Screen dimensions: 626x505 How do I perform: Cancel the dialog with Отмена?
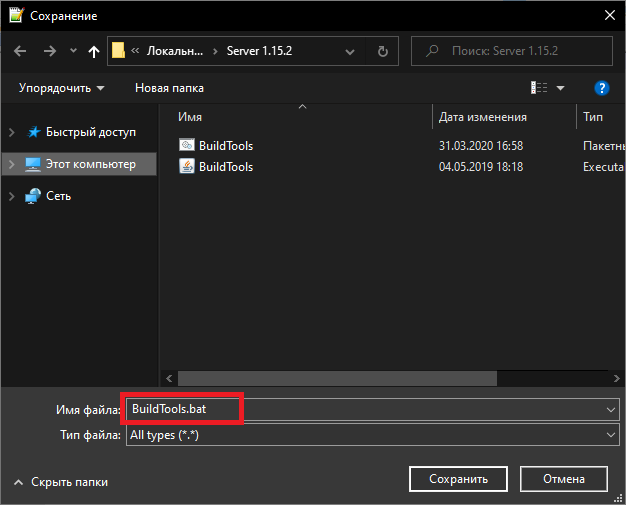point(564,479)
